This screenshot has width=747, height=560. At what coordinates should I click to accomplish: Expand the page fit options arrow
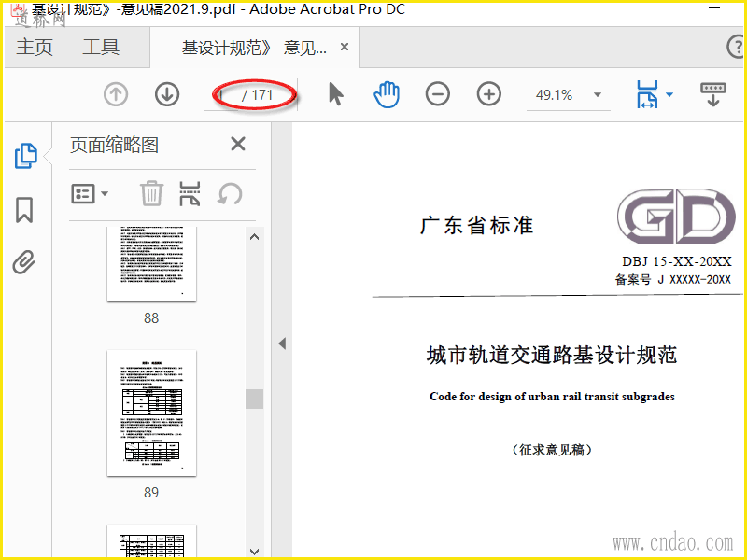669,94
